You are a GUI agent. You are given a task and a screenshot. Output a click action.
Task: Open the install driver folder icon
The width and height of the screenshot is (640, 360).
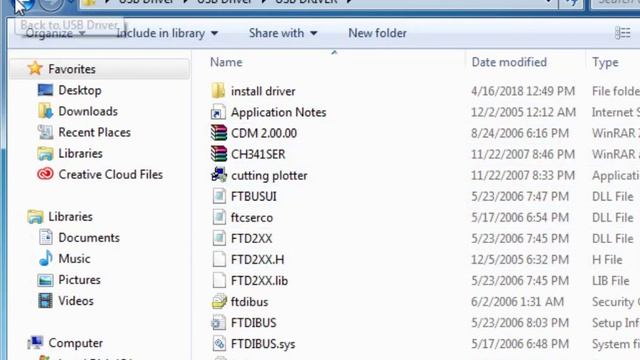point(218,91)
